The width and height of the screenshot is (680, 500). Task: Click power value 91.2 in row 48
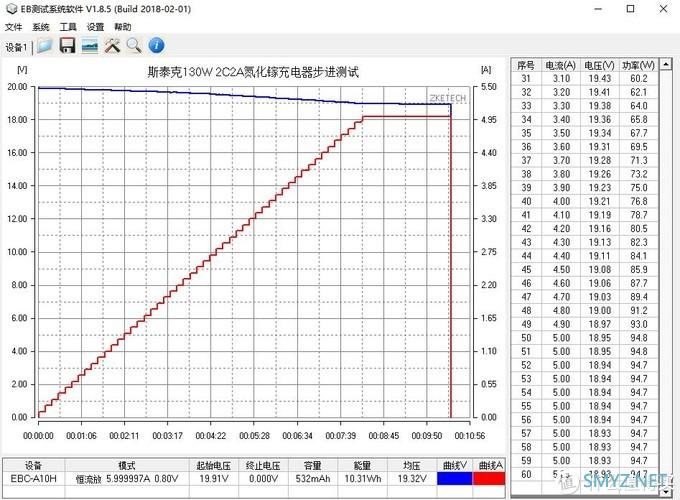(639, 310)
